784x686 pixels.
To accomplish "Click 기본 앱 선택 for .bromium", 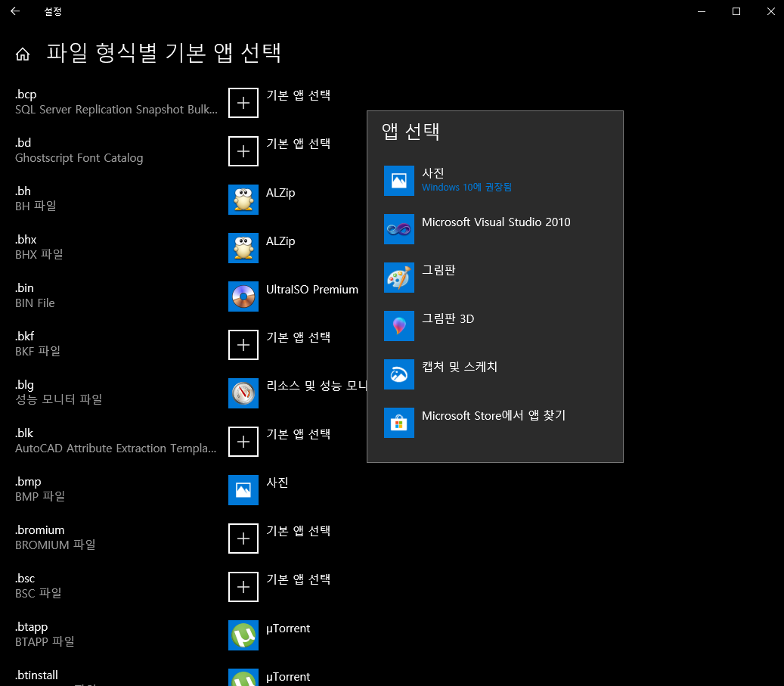I will [298, 531].
